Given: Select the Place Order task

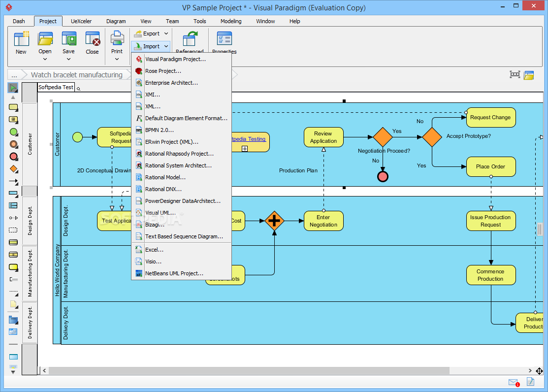Looking at the screenshot, I should 491,166.
